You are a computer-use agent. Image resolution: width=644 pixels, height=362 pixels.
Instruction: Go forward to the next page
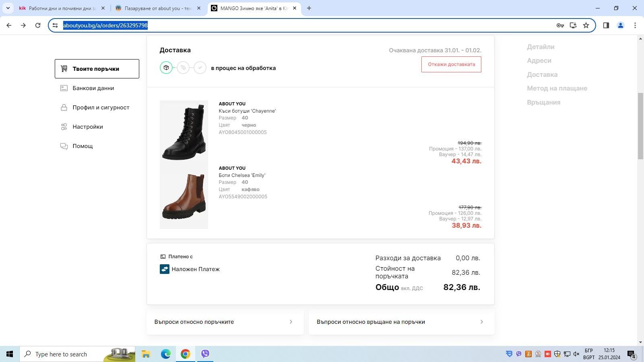pyautogui.click(x=23, y=25)
